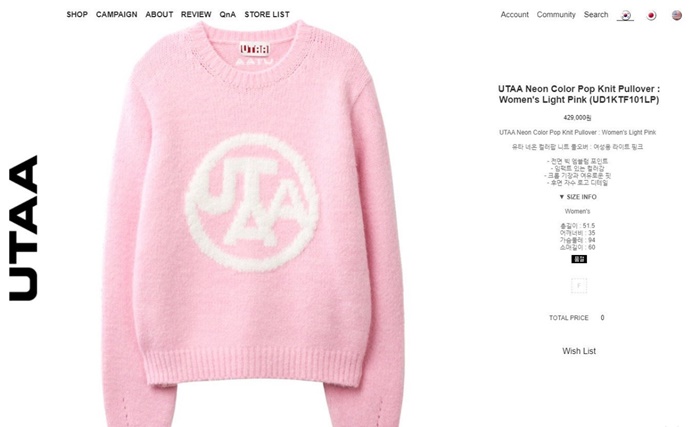Image resolution: width=700 pixels, height=427 pixels.
Task: Click the TOTAL PRICE value
Action: pos(602,318)
